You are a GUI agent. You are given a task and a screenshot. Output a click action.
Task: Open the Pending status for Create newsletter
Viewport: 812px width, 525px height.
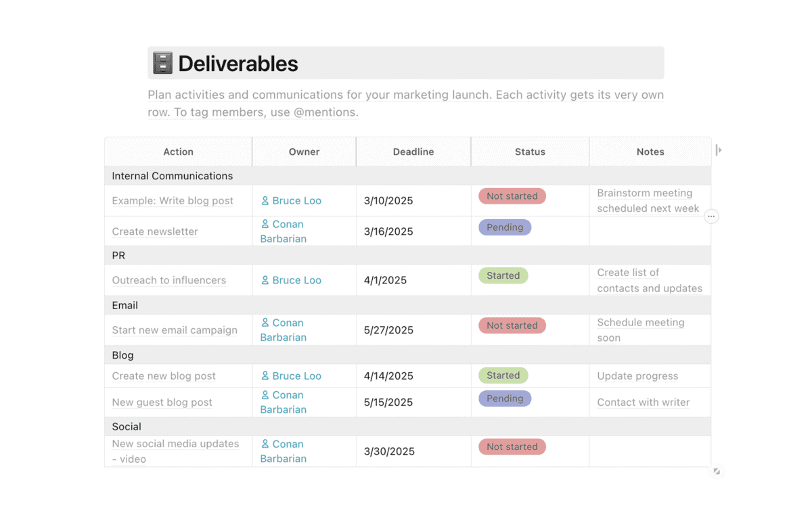click(505, 227)
